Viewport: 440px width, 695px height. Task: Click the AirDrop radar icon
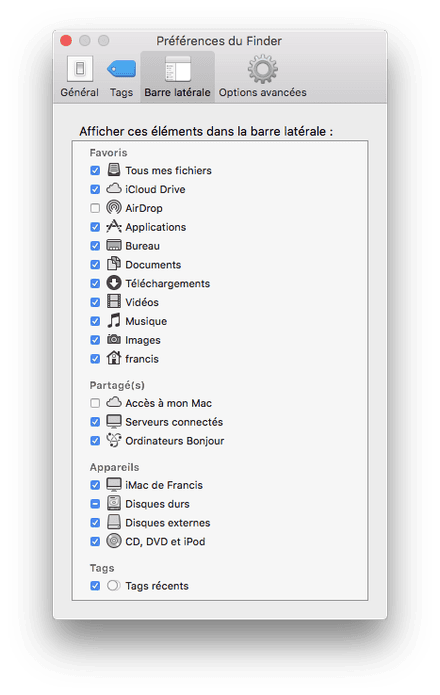114,207
